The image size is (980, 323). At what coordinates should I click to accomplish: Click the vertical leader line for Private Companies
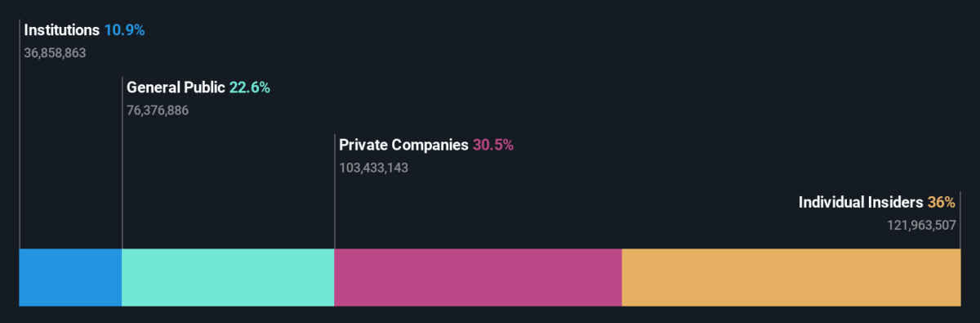point(335,192)
